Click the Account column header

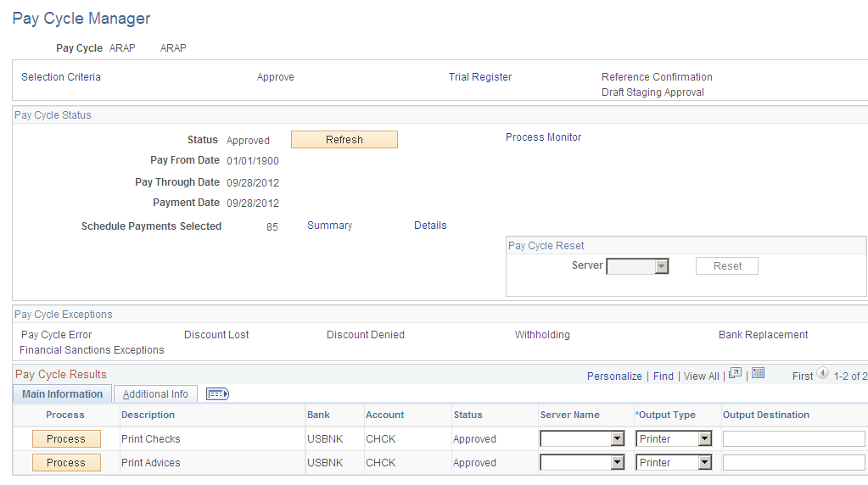pos(384,415)
